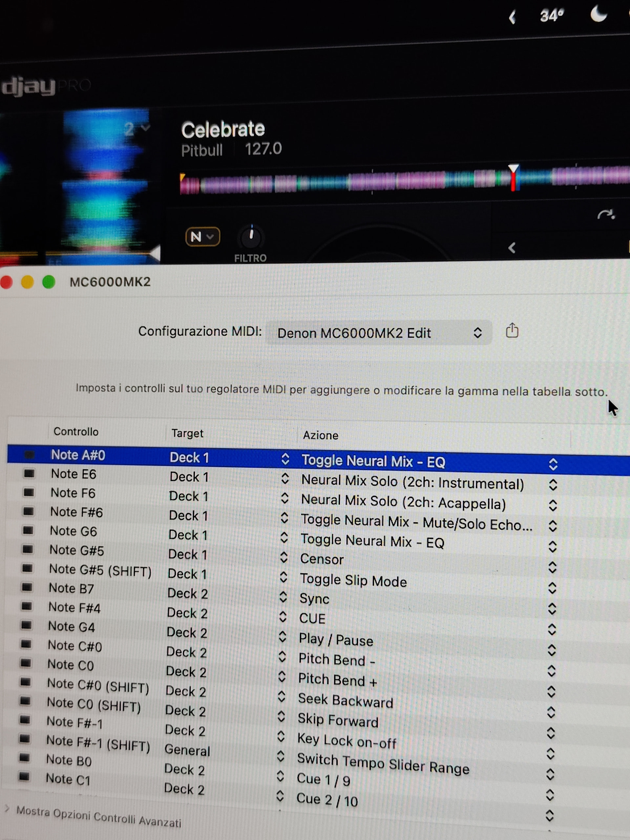This screenshot has height=840, width=630.
Task: Click the Azione column header
Action: coord(320,435)
